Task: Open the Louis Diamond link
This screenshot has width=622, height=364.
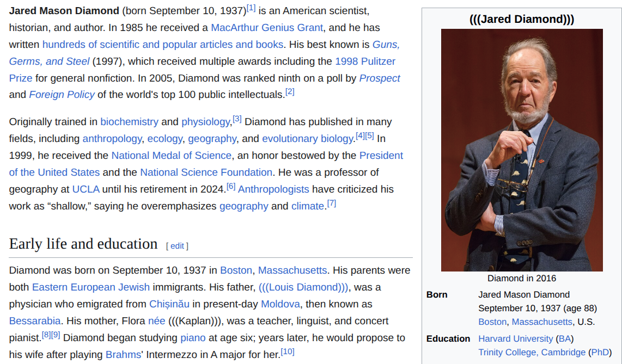Action: [x=303, y=288]
